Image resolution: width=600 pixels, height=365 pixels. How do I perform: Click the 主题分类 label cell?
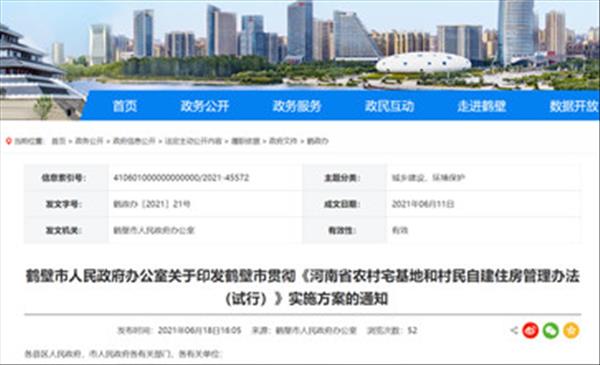(344, 178)
